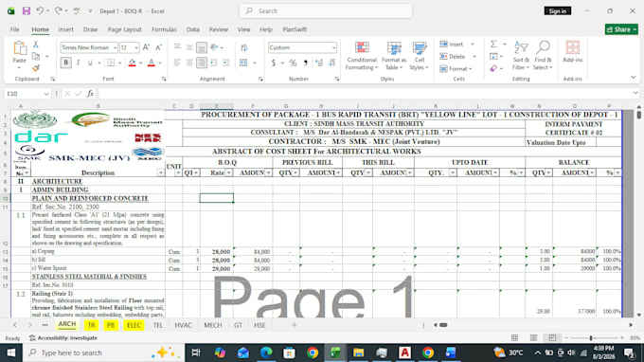Switch to Page Layout view in status bar
This screenshot has height=362, width=644.
click(x=533, y=337)
